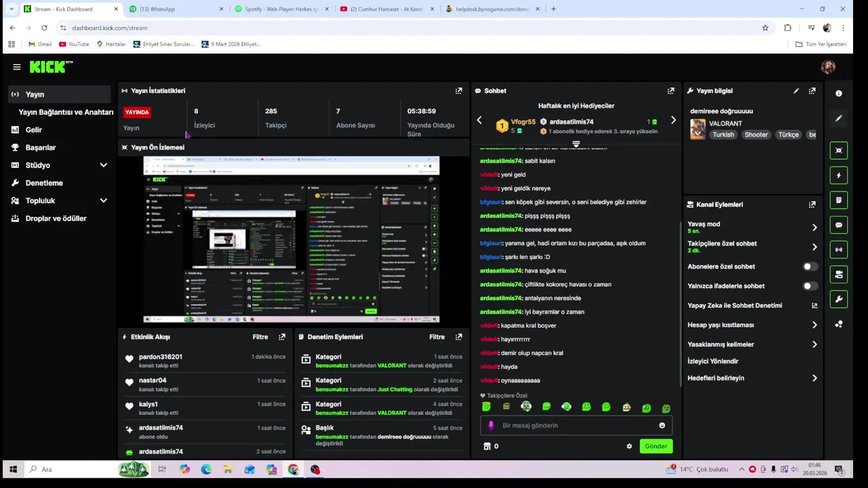Toggle the note panel icon in the right sidebar
This screenshot has height=488, width=868.
coord(839,200)
